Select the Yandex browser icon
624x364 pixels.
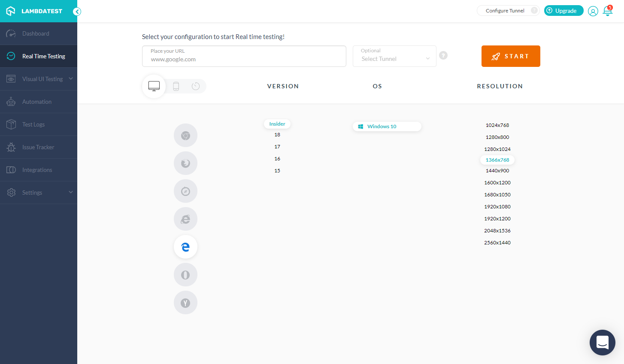pyautogui.click(x=185, y=303)
